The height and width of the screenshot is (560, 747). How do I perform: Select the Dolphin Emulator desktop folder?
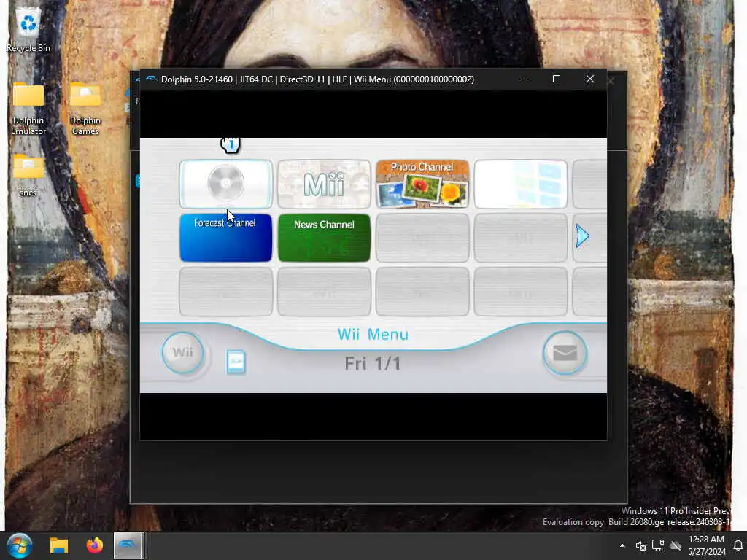[x=28, y=109]
